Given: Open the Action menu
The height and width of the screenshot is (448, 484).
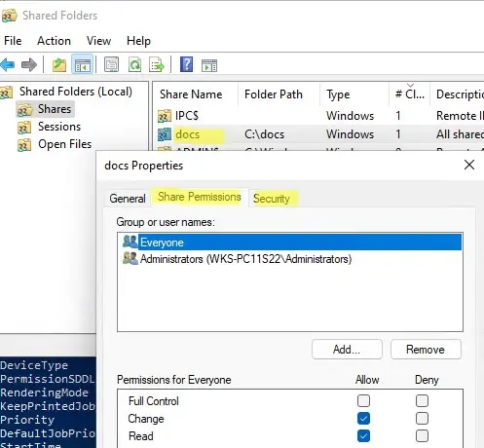Looking at the screenshot, I should [54, 41].
